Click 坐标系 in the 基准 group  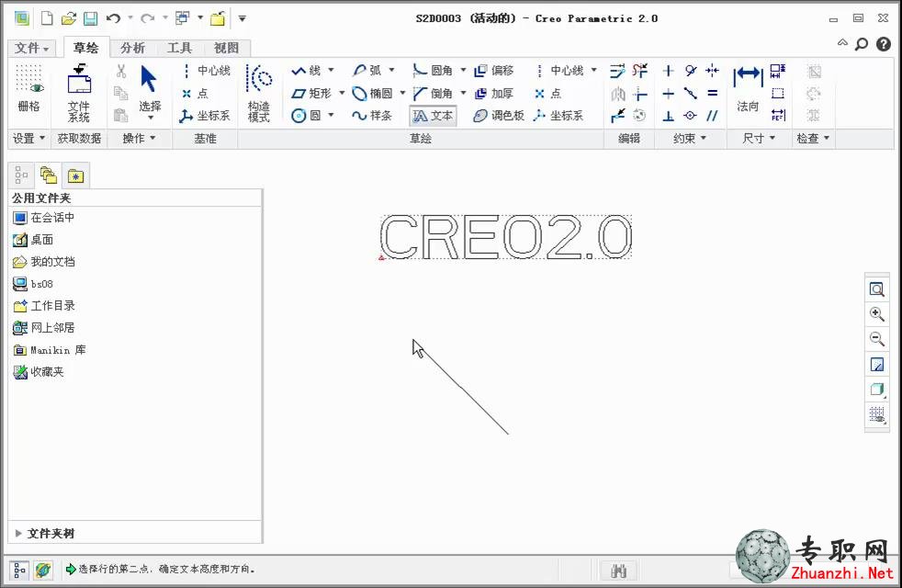pyautogui.click(x=204, y=116)
